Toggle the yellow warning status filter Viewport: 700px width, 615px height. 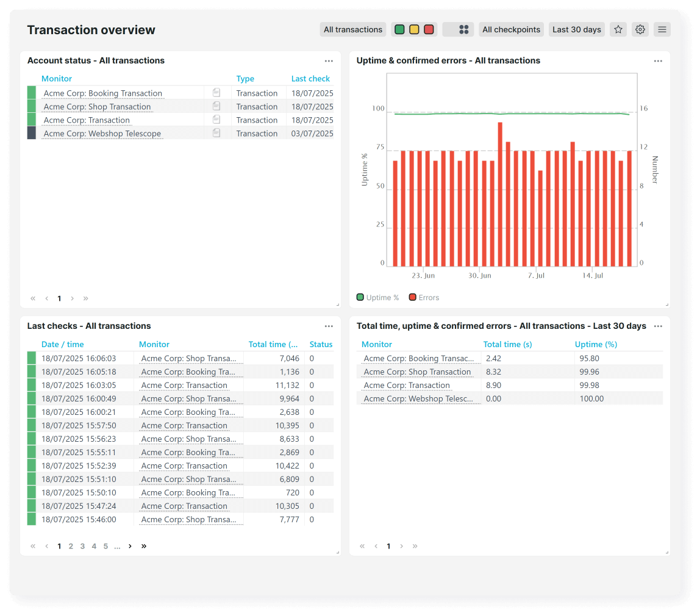pos(414,29)
